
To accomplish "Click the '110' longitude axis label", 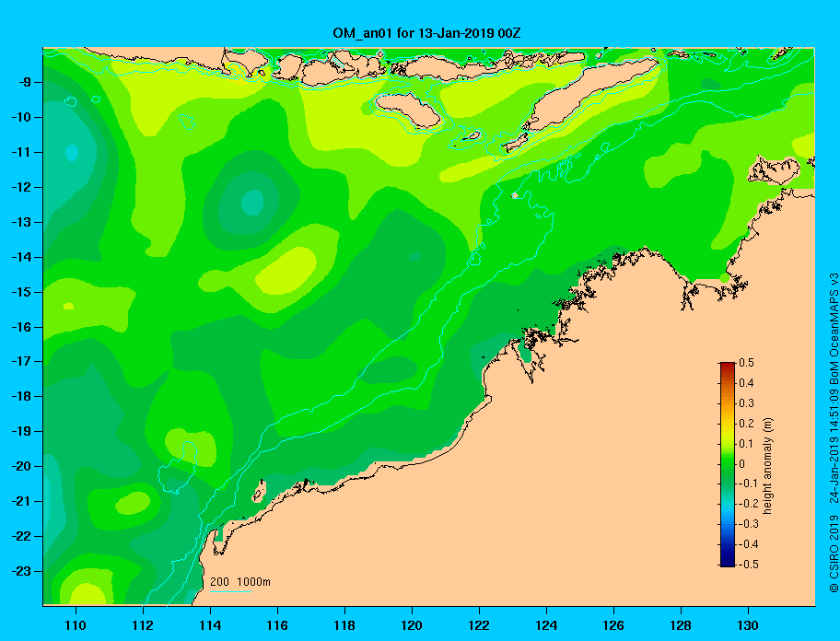I will [76, 625].
